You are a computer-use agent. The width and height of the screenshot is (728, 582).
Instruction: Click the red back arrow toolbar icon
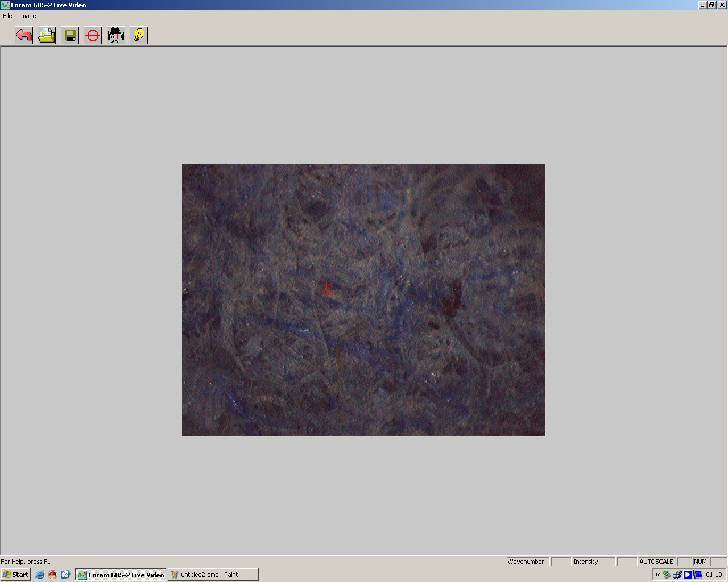tap(24, 36)
